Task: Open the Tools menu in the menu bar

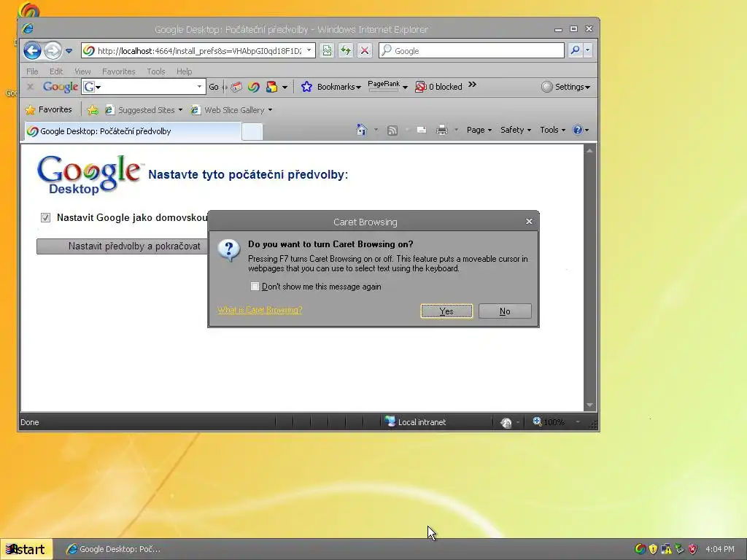Action: point(156,71)
